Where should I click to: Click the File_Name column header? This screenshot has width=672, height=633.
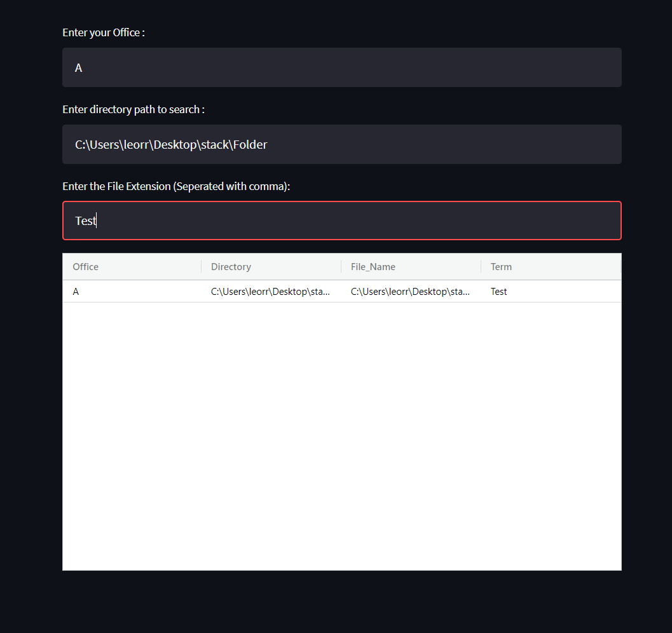click(x=411, y=267)
